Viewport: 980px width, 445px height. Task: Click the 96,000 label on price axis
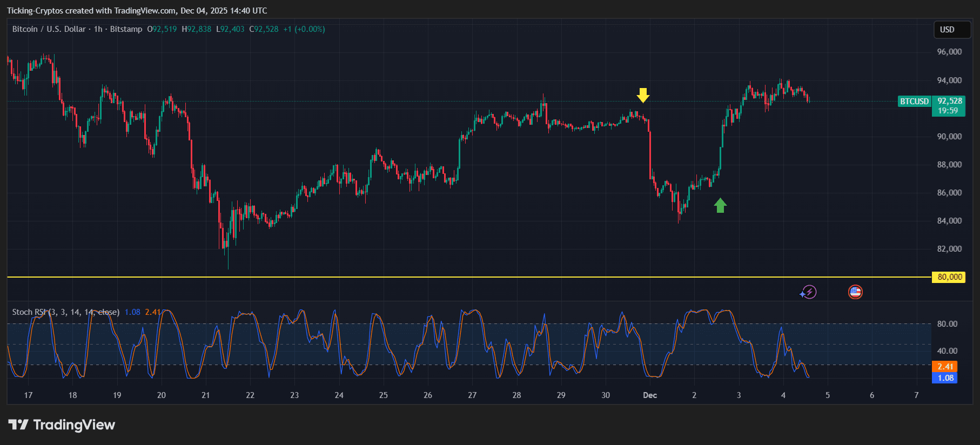click(x=949, y=52)
